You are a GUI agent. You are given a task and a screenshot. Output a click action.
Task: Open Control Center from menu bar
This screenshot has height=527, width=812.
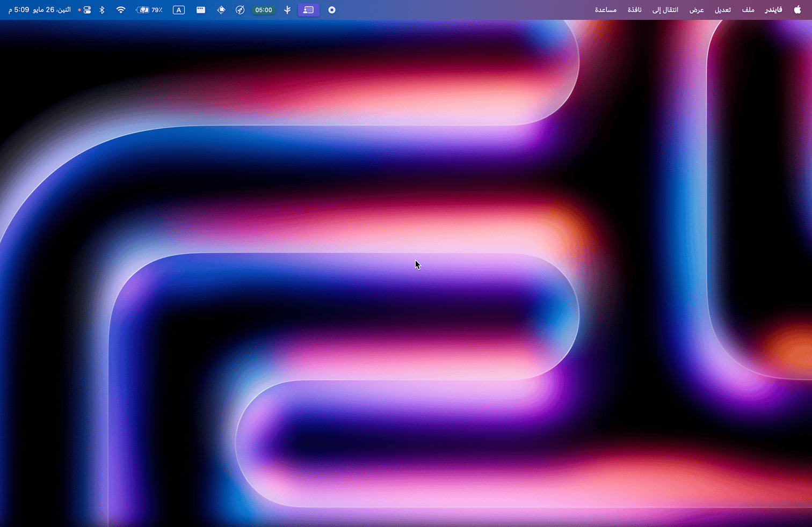[x=87, y=10]
